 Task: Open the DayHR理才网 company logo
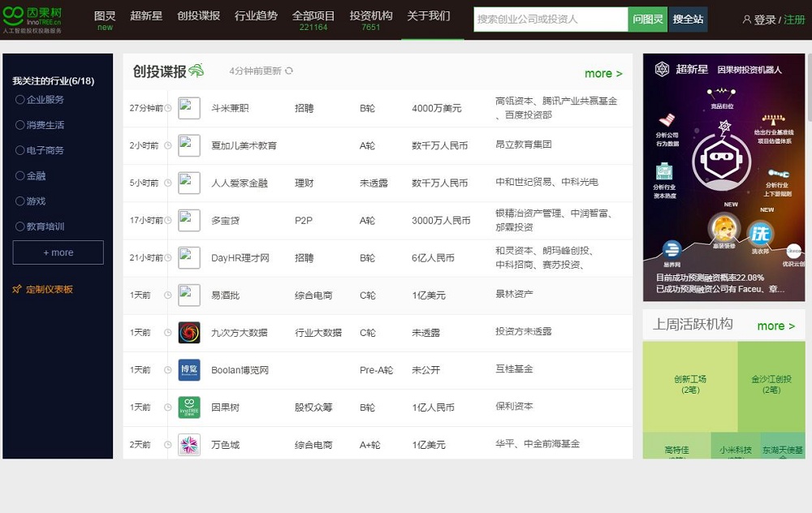coord(189,257)
